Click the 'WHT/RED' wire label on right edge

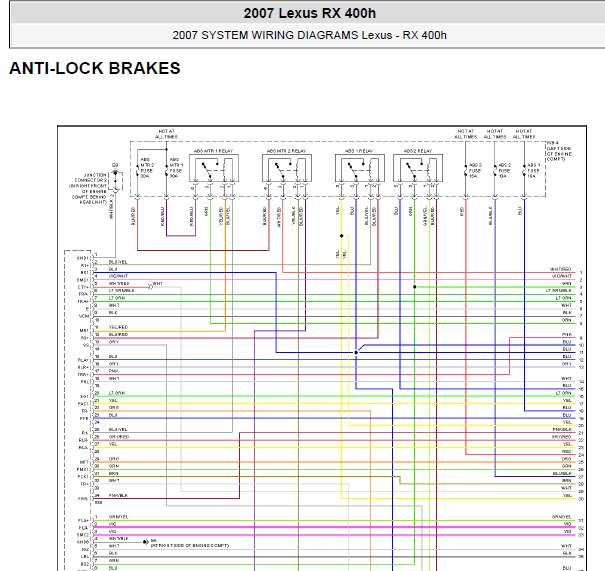click(561, 269)
